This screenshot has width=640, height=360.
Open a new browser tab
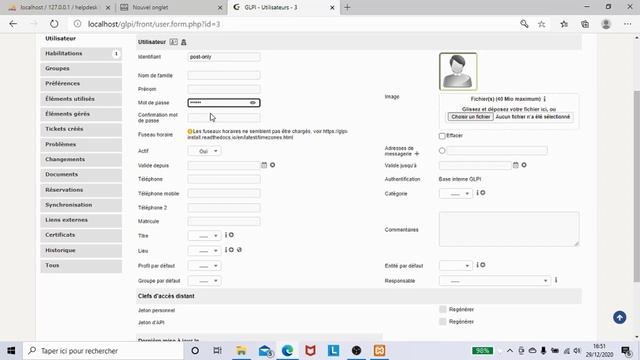coord(347,7)
